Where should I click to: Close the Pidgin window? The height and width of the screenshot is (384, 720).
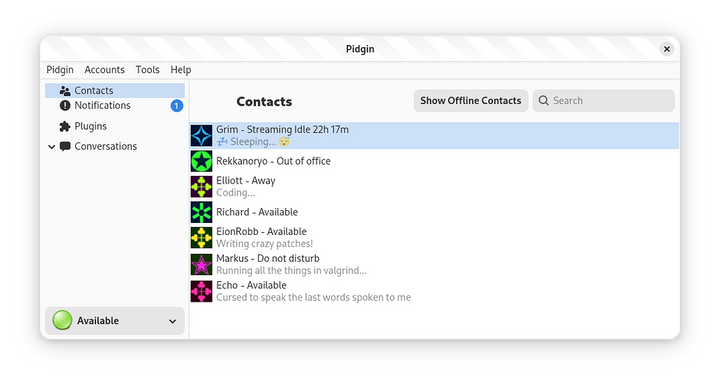[667, 49]
